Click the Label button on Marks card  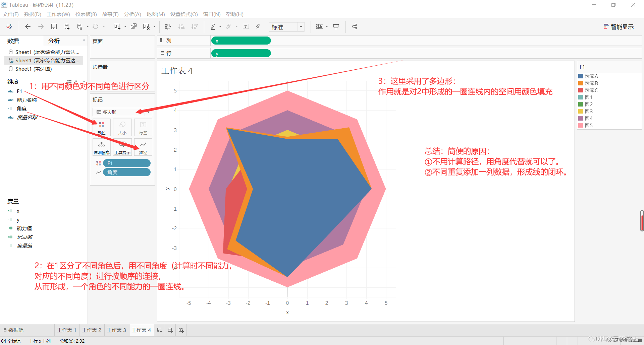pyautogui.click(x=143, y=128)
